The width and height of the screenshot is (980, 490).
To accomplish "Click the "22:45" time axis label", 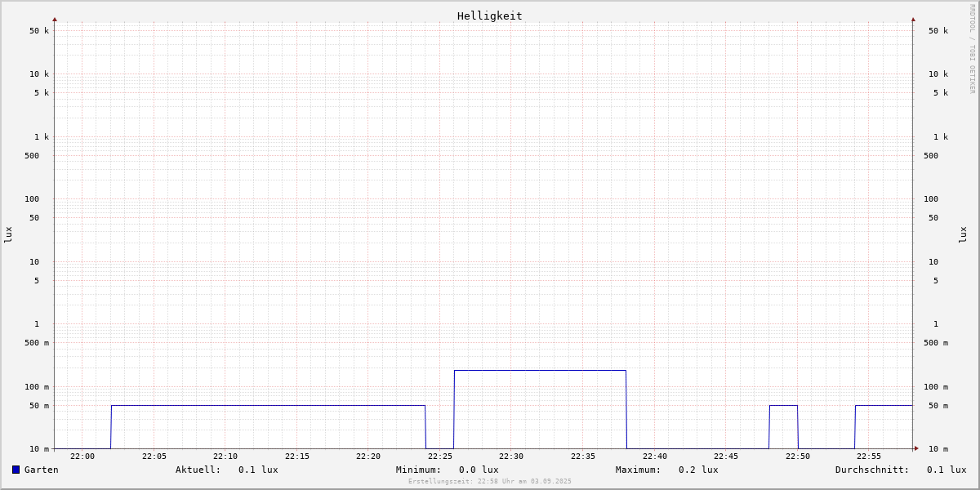I will pos(726,457).
